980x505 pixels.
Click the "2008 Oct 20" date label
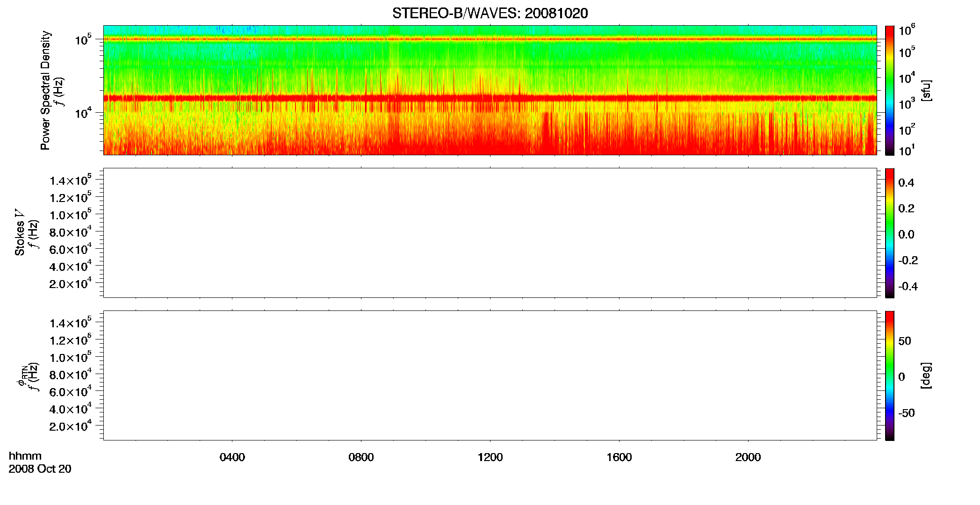(40, 469)
